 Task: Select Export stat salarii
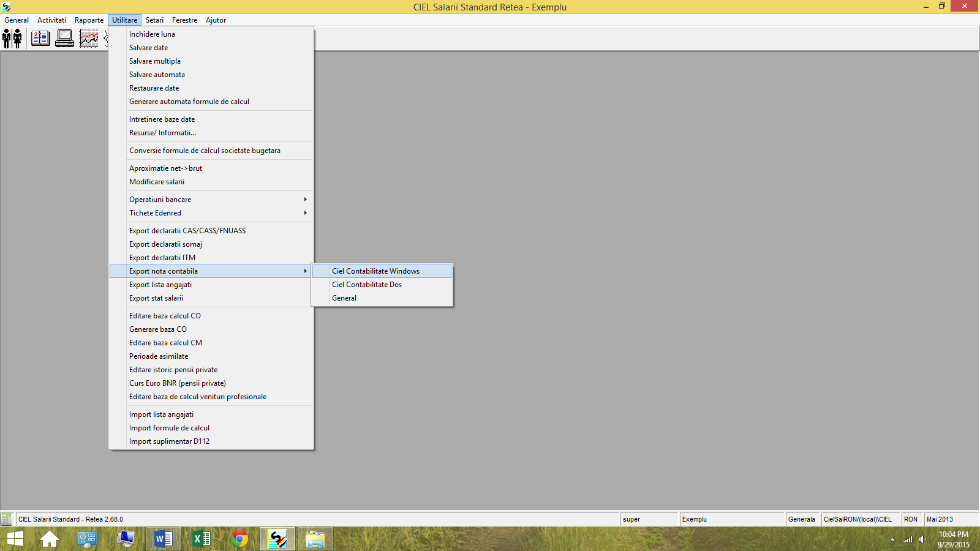click(x=211, y=298)
